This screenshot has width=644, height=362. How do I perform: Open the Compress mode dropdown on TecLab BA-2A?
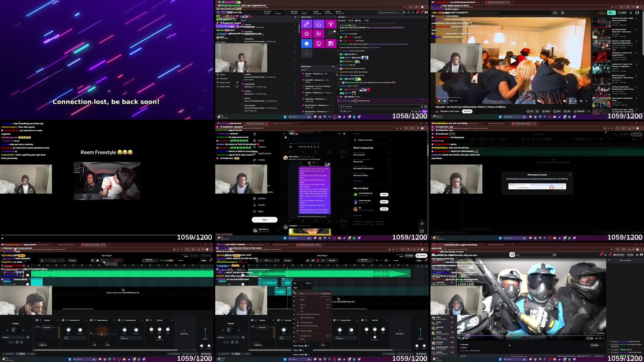(130, 338)
